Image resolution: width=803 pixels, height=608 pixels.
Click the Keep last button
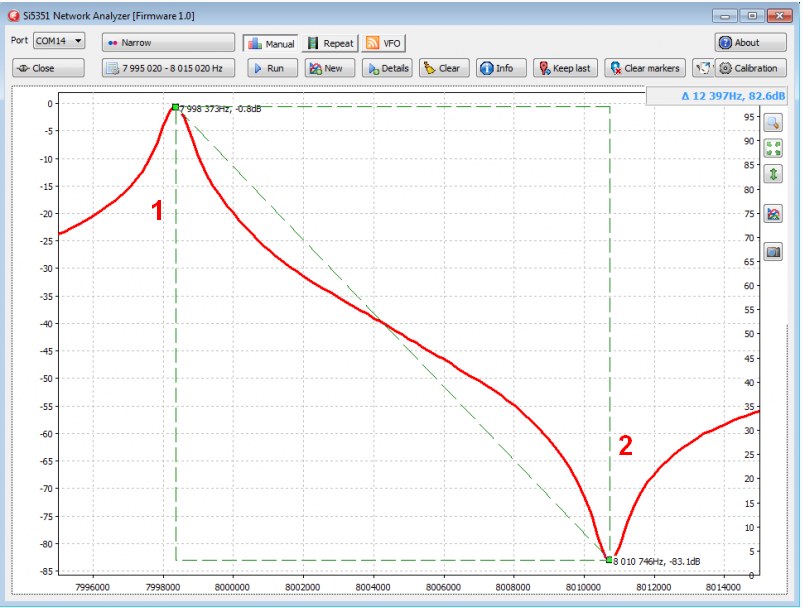[x=565, y=68]
